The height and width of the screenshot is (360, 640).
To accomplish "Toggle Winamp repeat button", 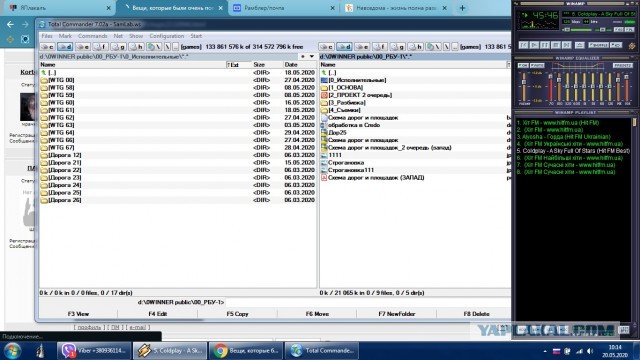I will click(x=616, y=45).
